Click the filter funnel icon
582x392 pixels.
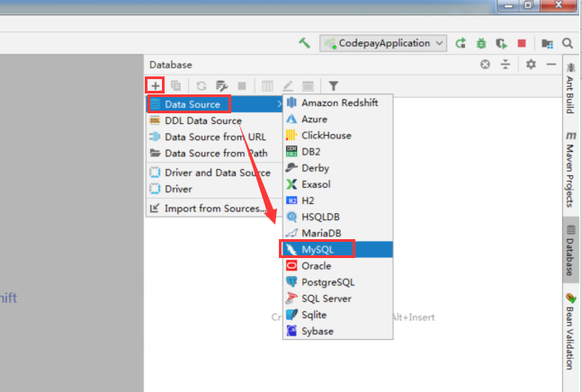coord(334,86)
